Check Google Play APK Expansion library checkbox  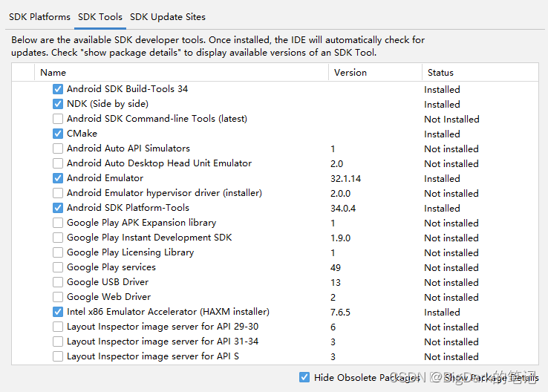coord(58,223)
